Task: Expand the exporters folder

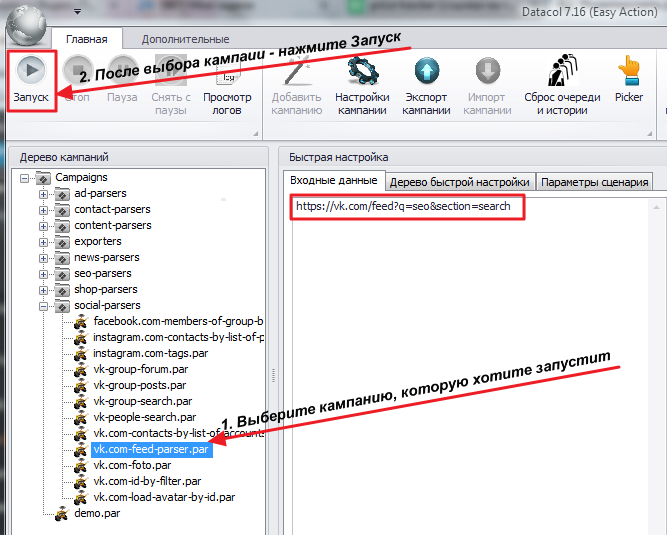Action: pyautogui.click(x=43, y=242)
